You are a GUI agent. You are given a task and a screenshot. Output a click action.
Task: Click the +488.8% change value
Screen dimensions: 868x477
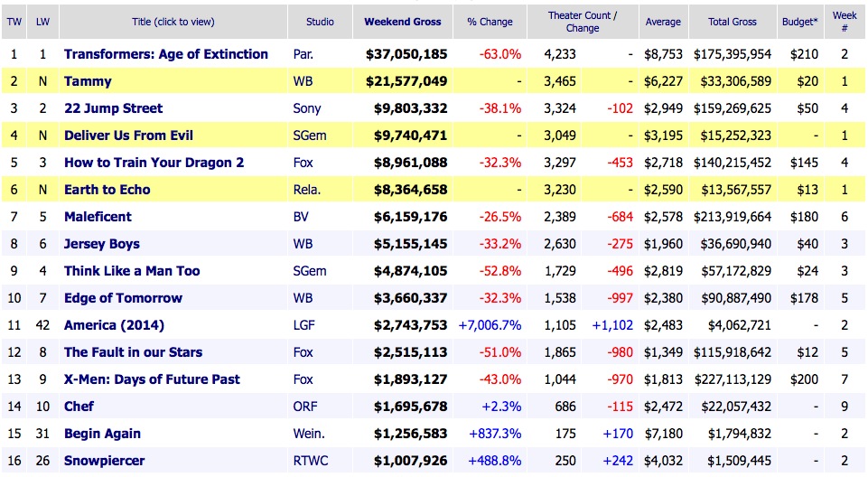[495, 461]
